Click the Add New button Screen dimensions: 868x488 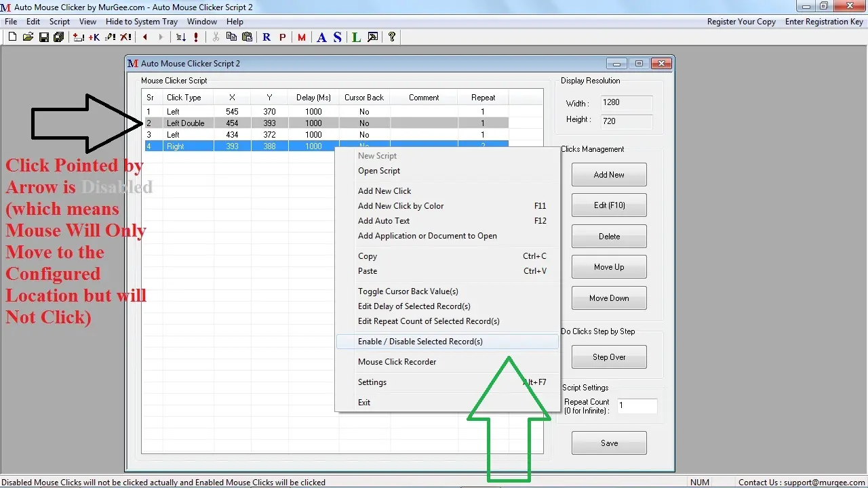(x=609, y=175)
